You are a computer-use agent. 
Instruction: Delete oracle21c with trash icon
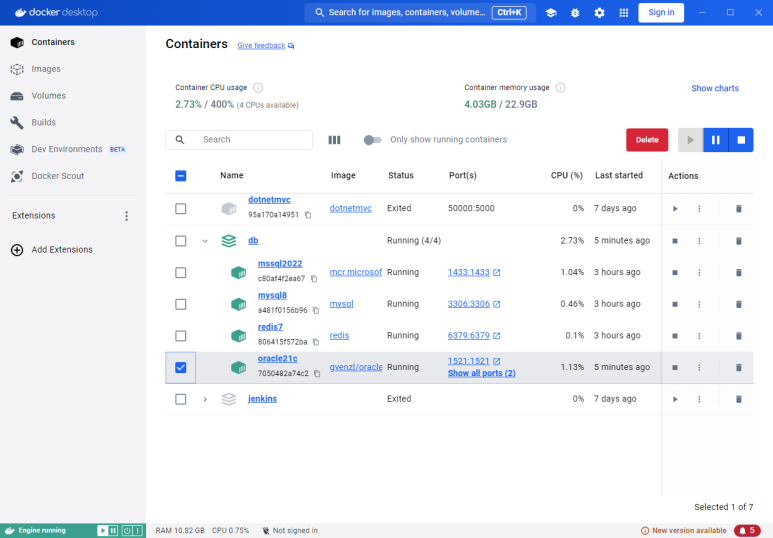(x=738, y=367)
